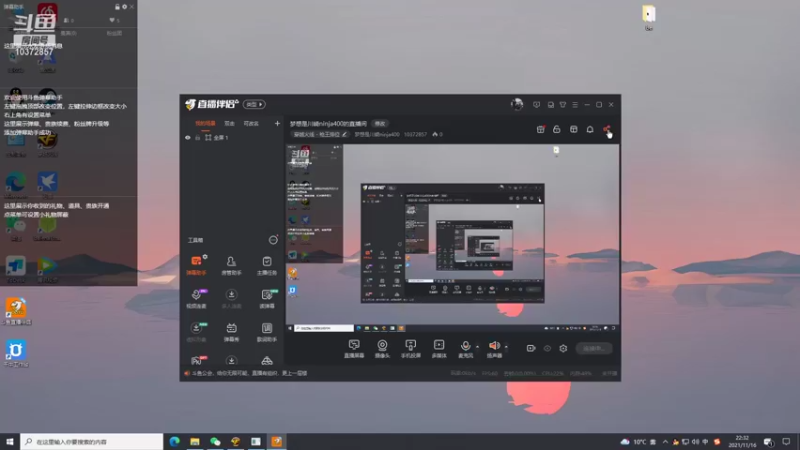This screenshot has width=800, height=450.
Task: Open the user avatar in title bar
Action: pos(517,104)
